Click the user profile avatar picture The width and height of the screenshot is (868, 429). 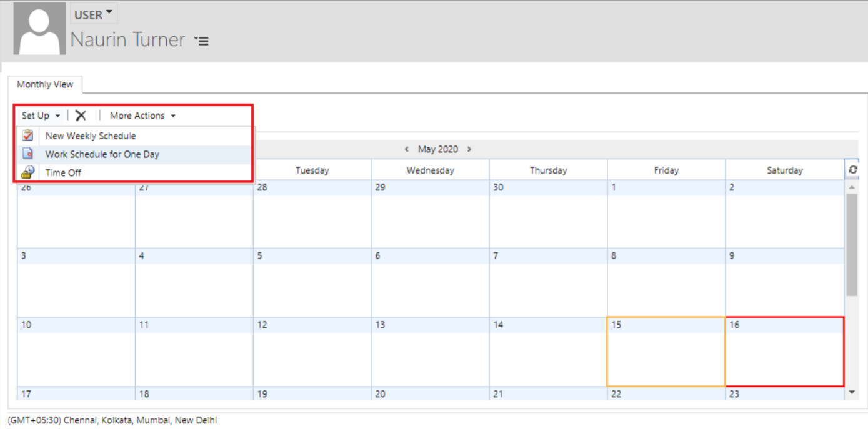(39, 29)
